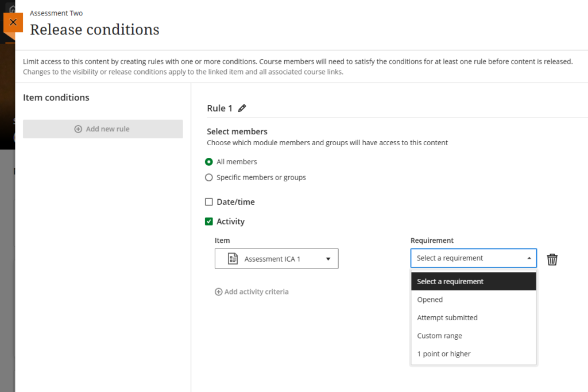
Task: Close the Release conditions panel
Action: [x=13, y=22]
